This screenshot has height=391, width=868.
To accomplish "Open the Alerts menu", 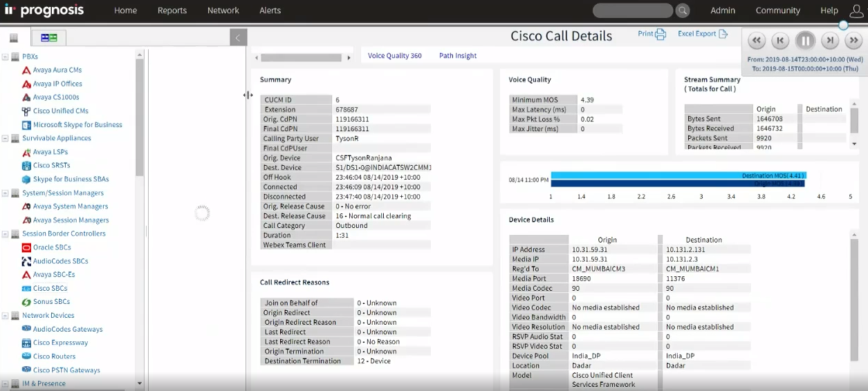I will tap(270, 10).
